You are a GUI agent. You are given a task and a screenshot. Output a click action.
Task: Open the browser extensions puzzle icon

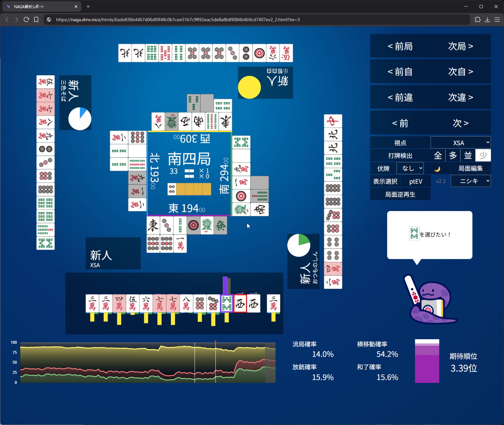tap(478, 20)
